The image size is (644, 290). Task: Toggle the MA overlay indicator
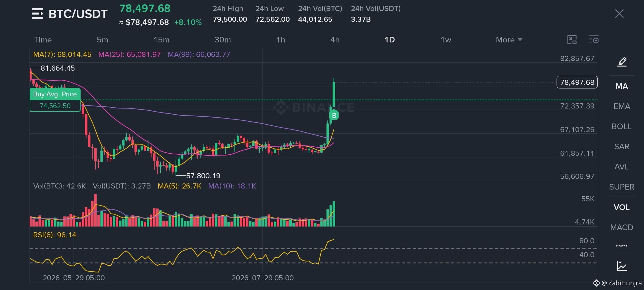click(x=622, y=86)
